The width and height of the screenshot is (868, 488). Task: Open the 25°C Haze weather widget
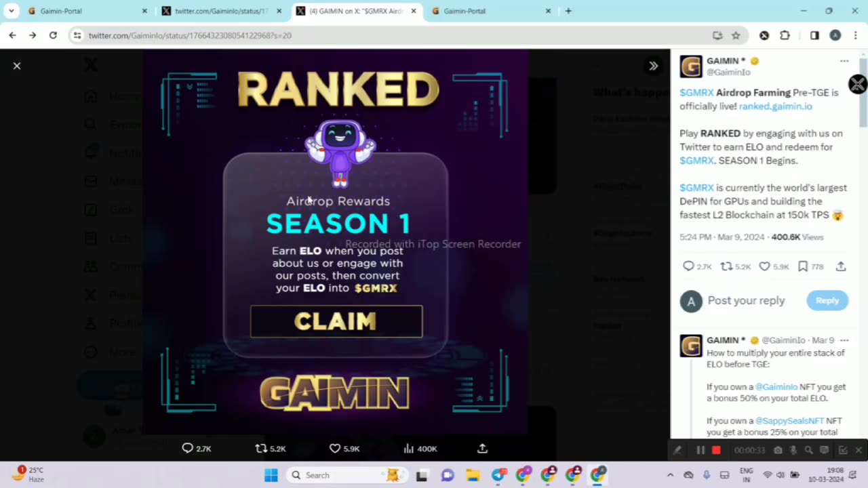(x=28, y=474)
